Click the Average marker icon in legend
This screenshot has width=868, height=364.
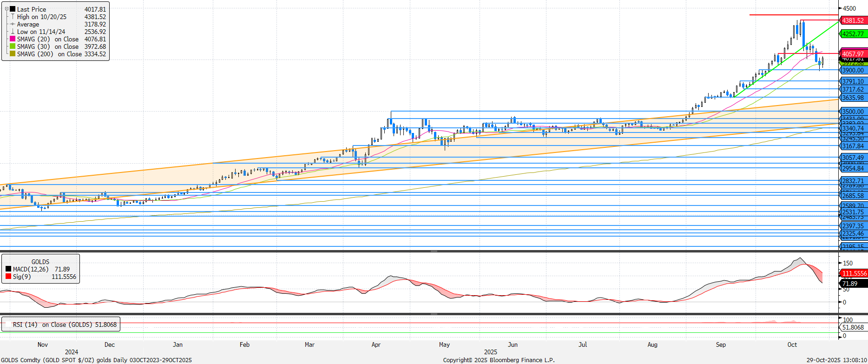pyautogui.click(x=13, y=24)
